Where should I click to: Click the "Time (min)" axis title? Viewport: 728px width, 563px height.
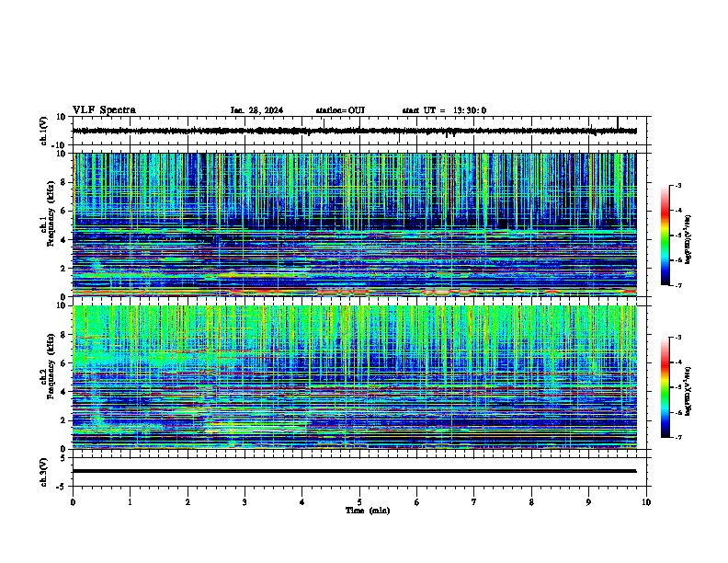click(x=368, y=511)
